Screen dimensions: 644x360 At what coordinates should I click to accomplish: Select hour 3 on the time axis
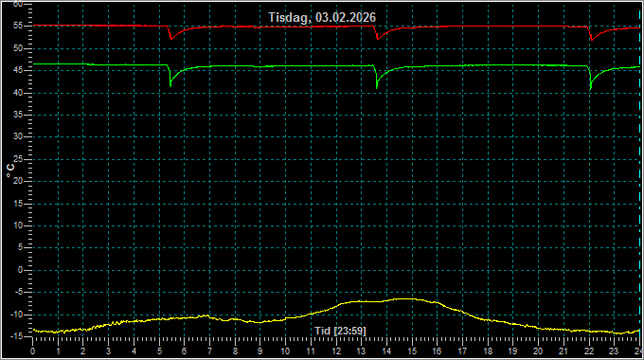[x=108, y=351]
